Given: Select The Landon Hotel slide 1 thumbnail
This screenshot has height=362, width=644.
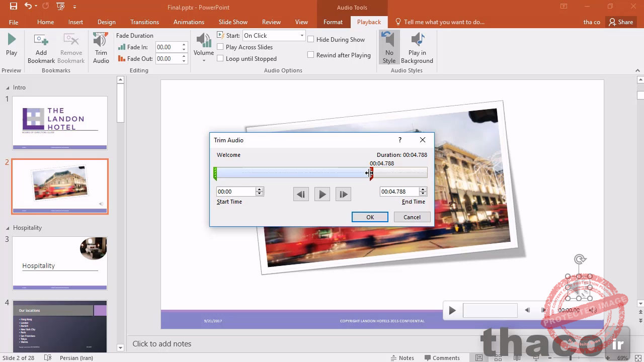Looking at the screenshot, I should coord(60,123).
